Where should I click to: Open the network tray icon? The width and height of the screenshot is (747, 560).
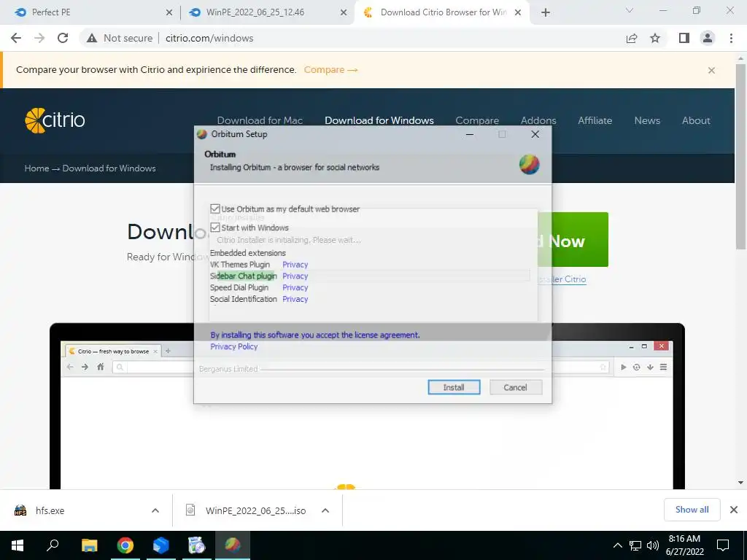635,545
